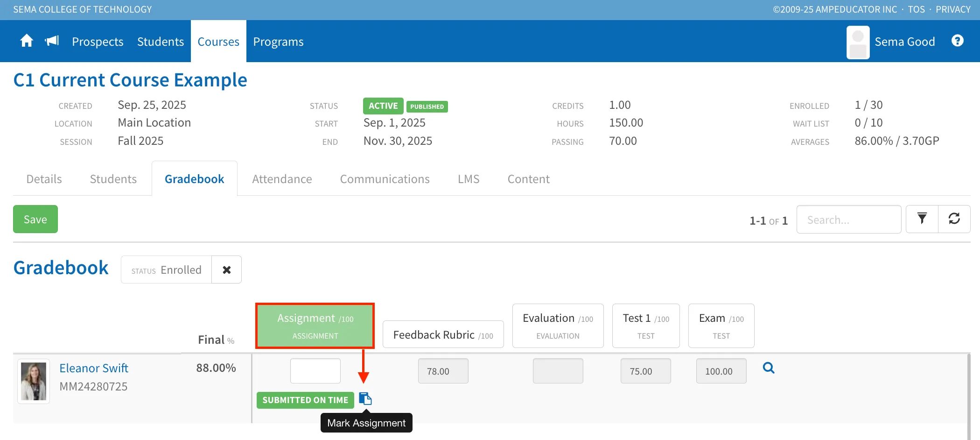
Task: Select the Courses navigation tab
Action: click(x=218, y=42)
